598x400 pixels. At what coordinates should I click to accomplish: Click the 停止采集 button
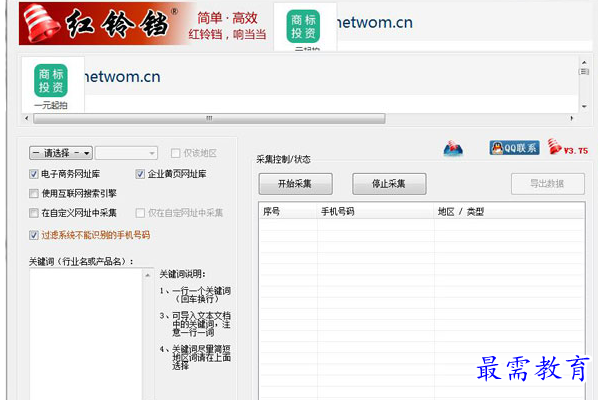pos(389,184)
